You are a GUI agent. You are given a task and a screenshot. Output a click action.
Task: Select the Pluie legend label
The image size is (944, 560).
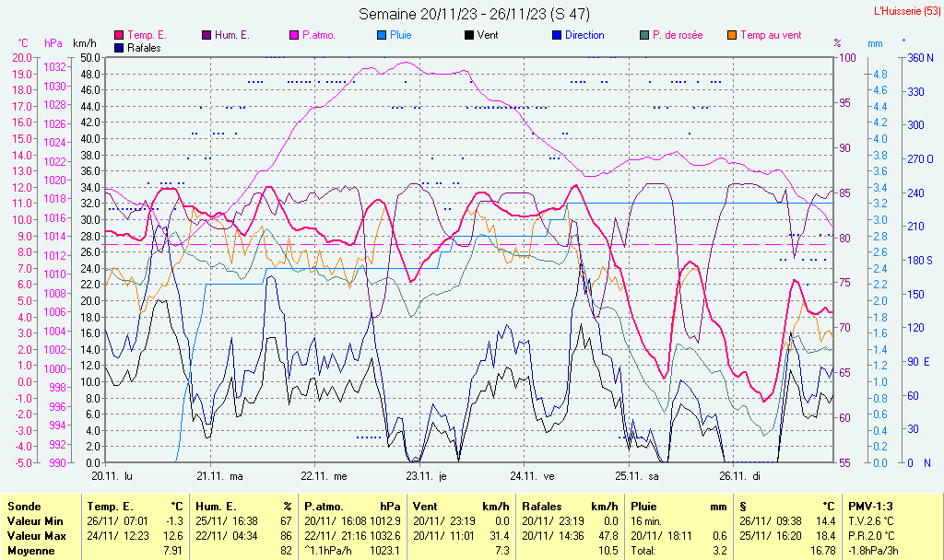401,36
